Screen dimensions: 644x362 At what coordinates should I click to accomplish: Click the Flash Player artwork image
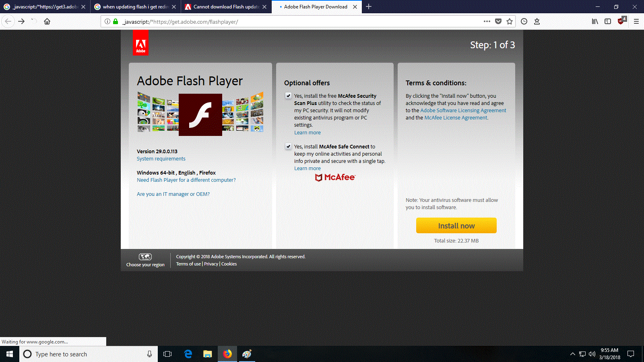pyautogui.click(x=200, y=114)
